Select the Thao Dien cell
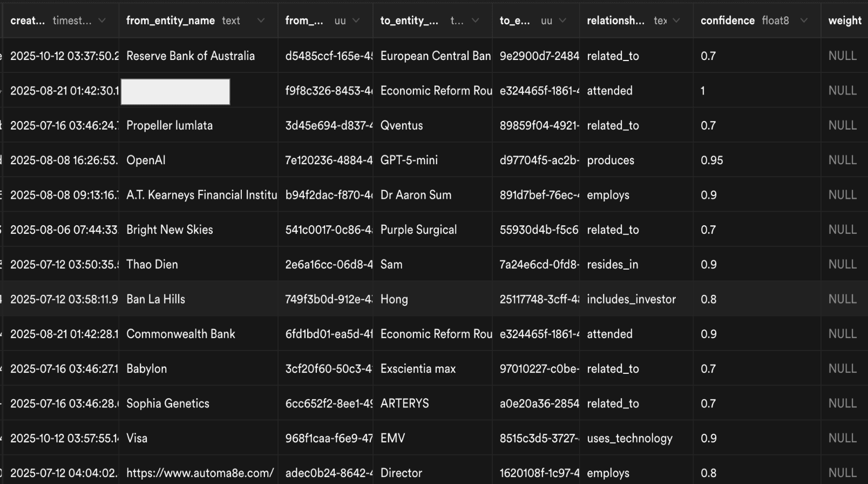This screenshot has height=484, width=868. point(199,264)
